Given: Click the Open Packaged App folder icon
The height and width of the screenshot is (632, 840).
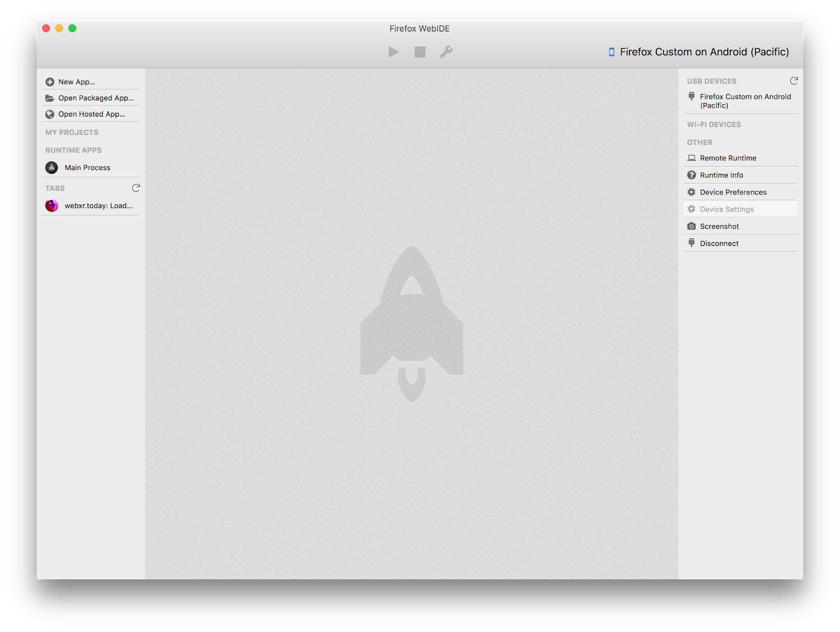Looking at the screenshot, I should click(50, 98).
